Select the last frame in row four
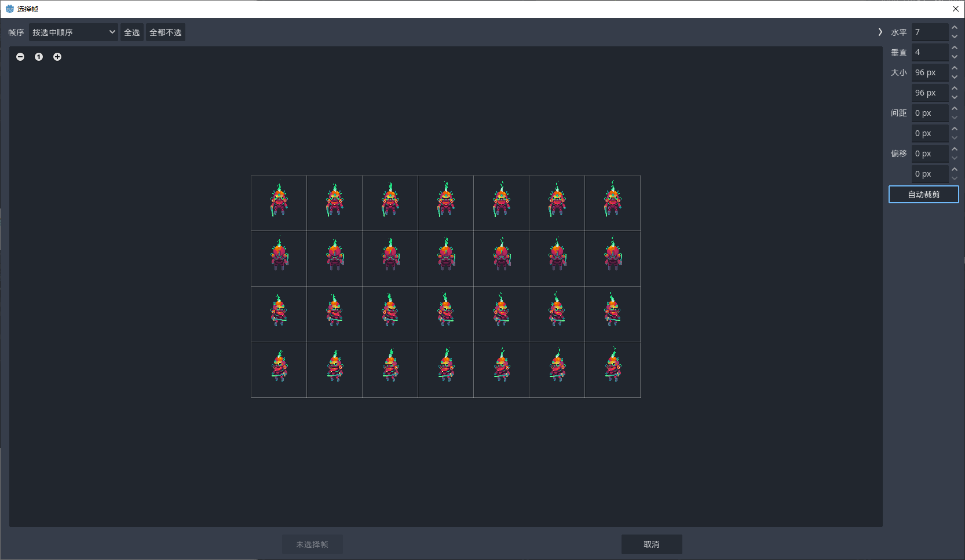The image size is (965, 560). point(613,370)
